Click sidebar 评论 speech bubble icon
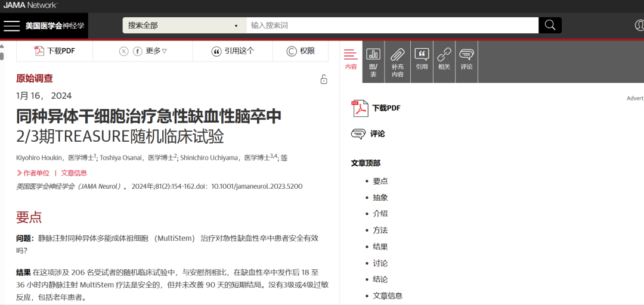 (358, 134)
